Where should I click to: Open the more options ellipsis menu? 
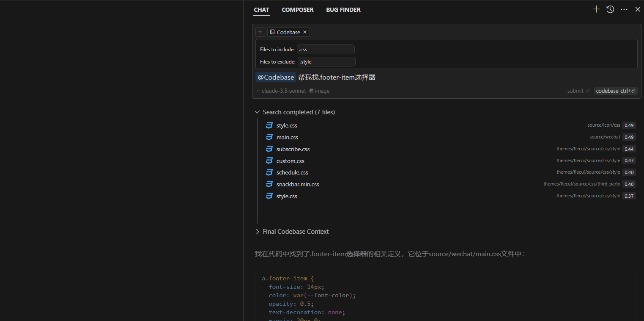pyautogui.click(x=624, y=9)
